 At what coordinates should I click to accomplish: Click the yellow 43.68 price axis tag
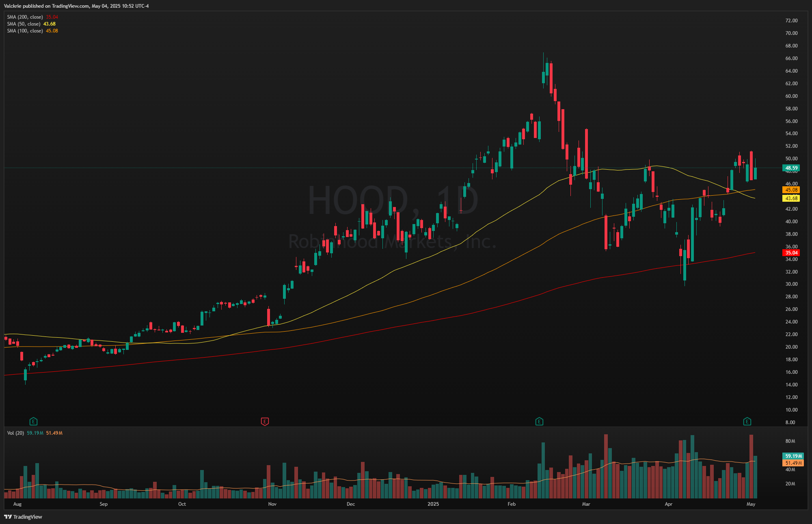point(791,198)
